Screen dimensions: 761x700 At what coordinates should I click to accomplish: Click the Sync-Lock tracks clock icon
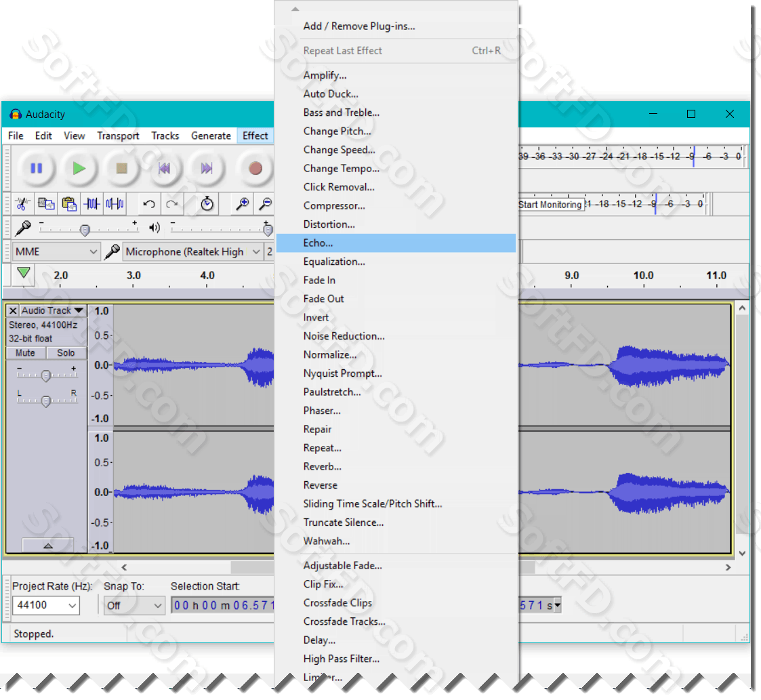[207, 204]
